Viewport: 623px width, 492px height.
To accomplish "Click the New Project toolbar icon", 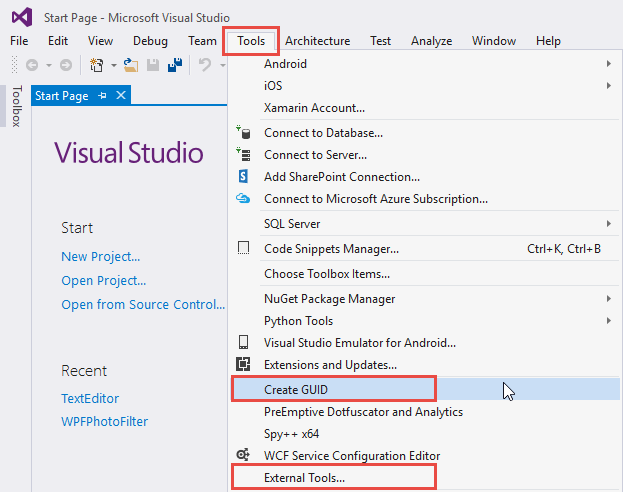I will [97, 65].
